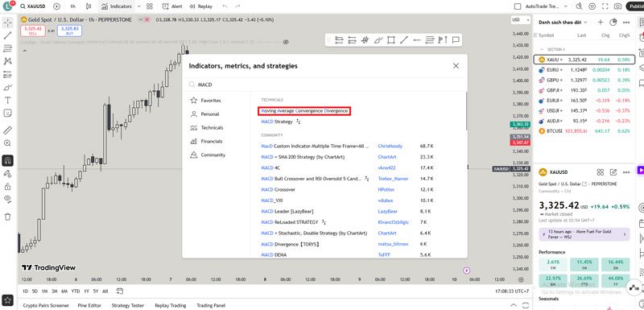Click the red SELL price button

pos(33,31)
